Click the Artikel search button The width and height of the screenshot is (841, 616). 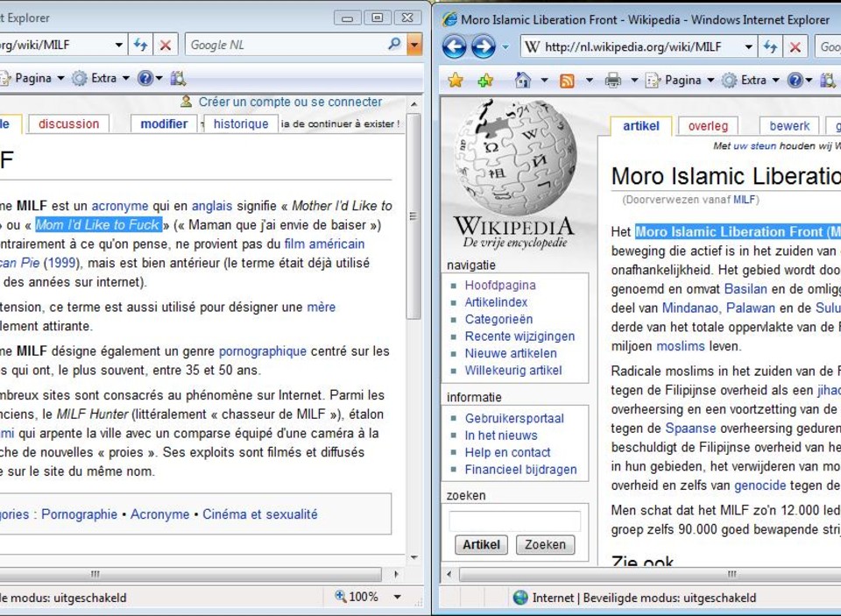coord(481,545)
